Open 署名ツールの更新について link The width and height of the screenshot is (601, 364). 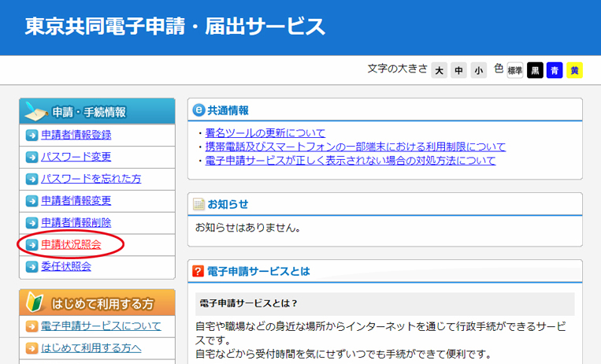265,133
